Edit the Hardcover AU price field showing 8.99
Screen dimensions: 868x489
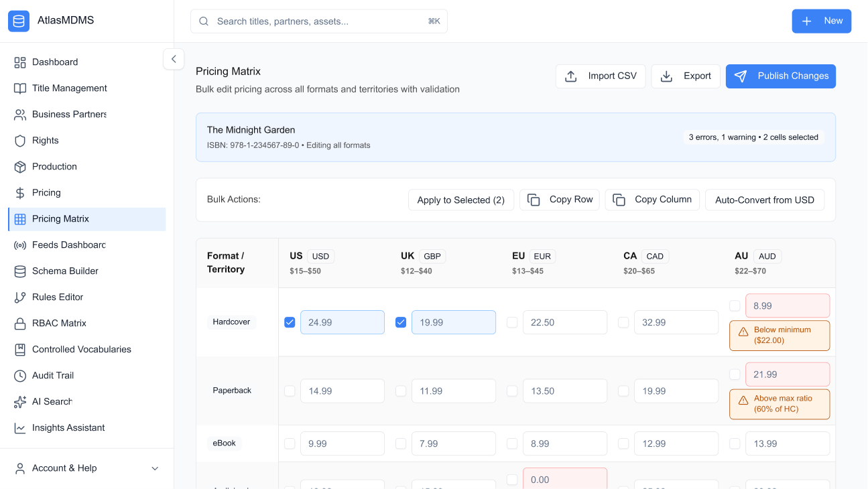[x=788, y=305]
